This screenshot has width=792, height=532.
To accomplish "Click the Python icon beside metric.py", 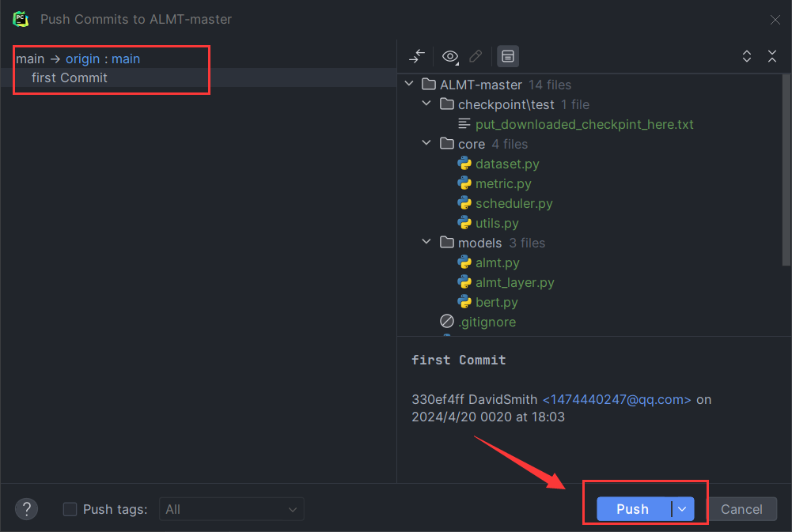I will tap(464, 183).
